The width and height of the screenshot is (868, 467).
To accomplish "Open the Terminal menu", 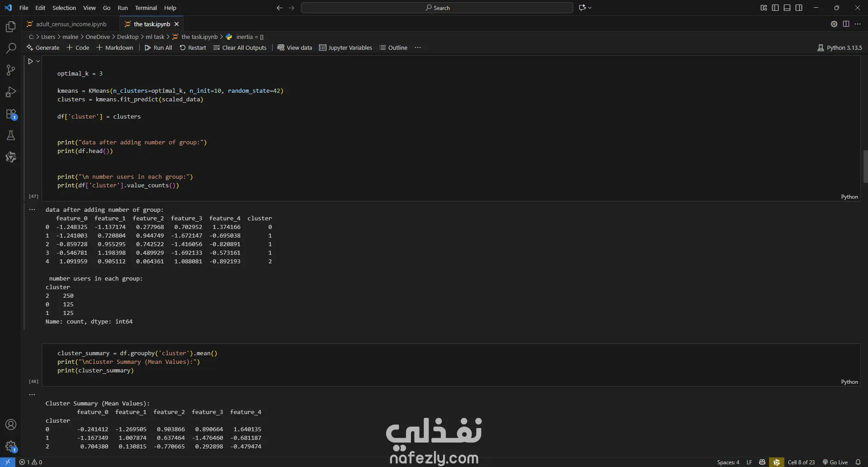I will click(146, 8).
